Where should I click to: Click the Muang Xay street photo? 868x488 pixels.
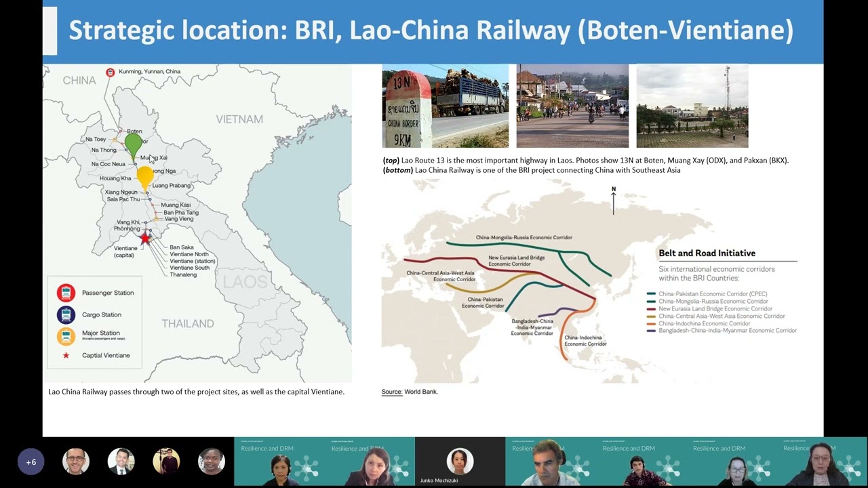point(572,106)
